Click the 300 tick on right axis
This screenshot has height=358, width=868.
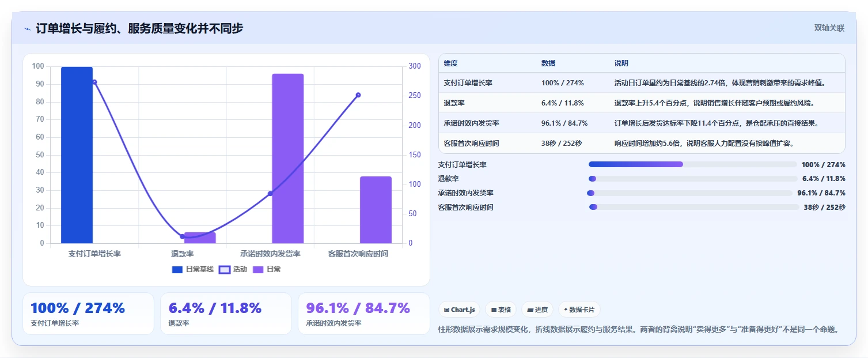point(414,66)
